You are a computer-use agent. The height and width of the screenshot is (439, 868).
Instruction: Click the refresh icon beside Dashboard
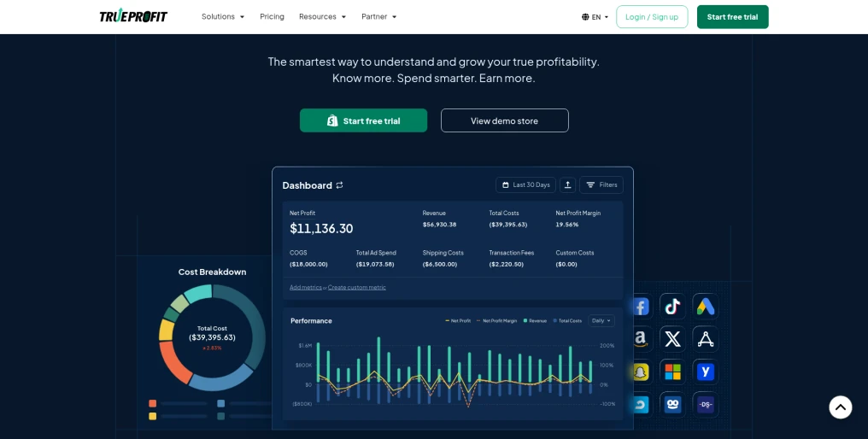pos(339,184)
